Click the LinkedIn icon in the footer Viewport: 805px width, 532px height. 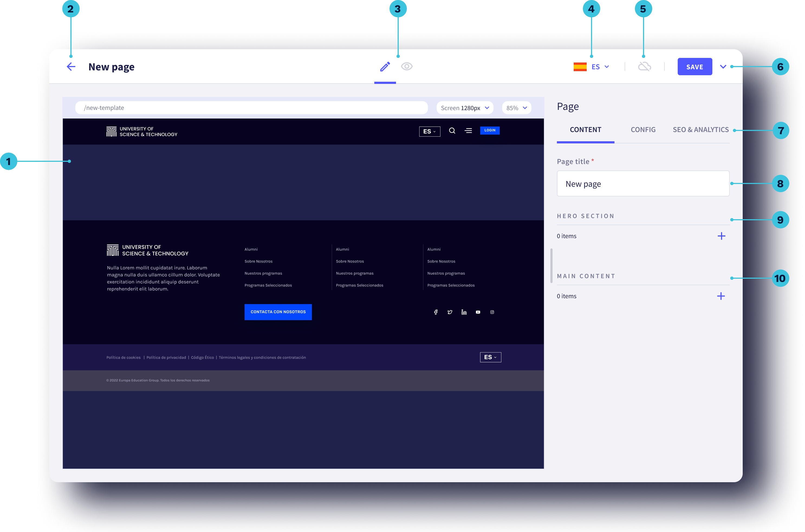(464, 312)
